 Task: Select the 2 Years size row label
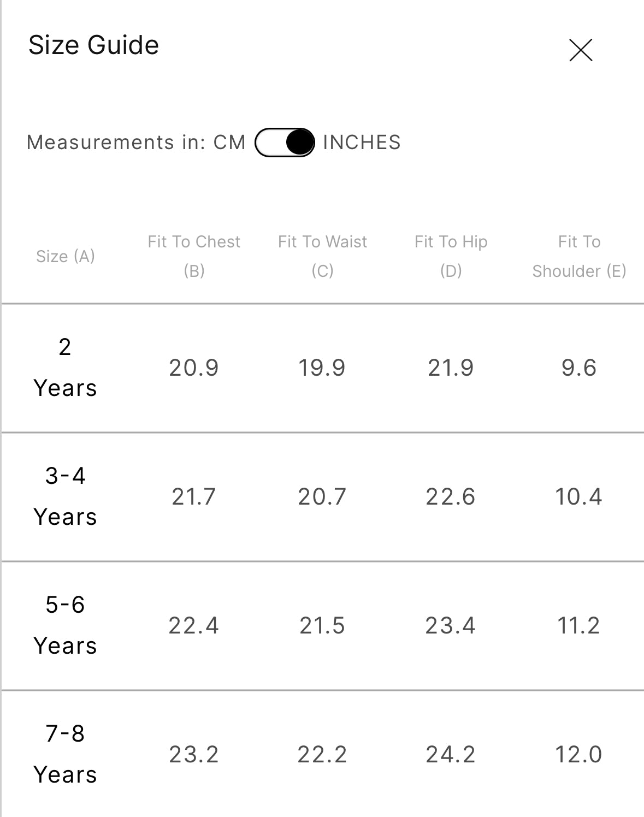click(65, 368)
